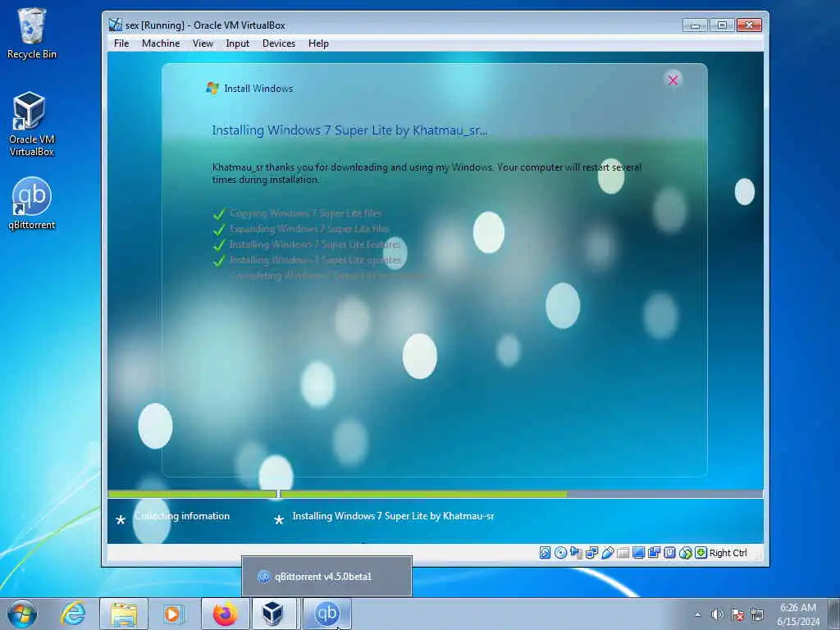Viewport: 840px width, 630px height.
Task: Click 'Copying Windows 7 Super Lite files' step
Action: coord(305,213)
